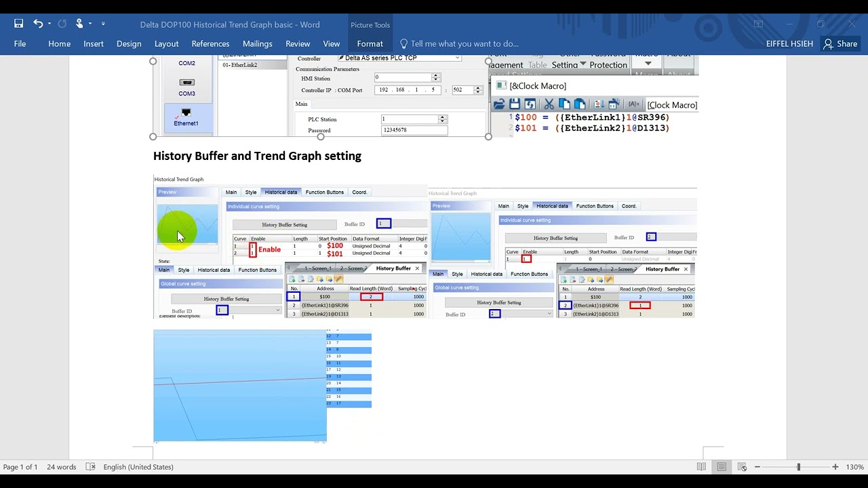This screenshot has width=868, height=488.
Task: Open the Touch/Mouse Mode dropdown arrow
Action: pyautogui.click(x=90, y=24)
